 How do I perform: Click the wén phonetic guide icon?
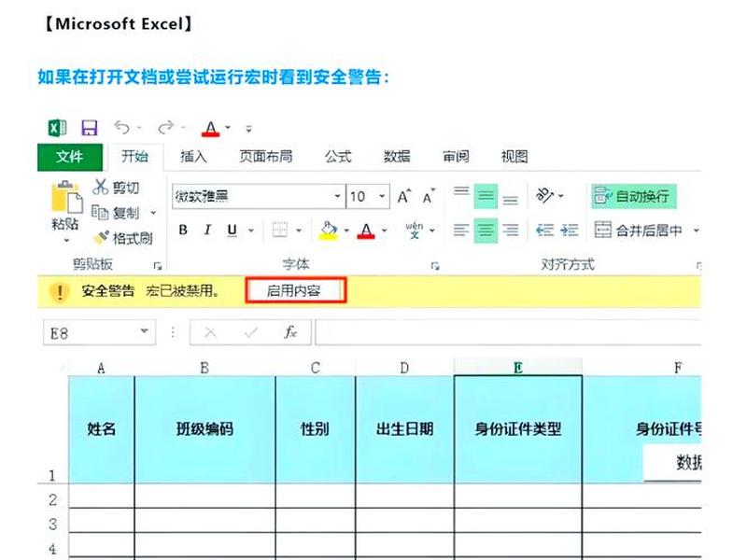(x=414, y=230)
